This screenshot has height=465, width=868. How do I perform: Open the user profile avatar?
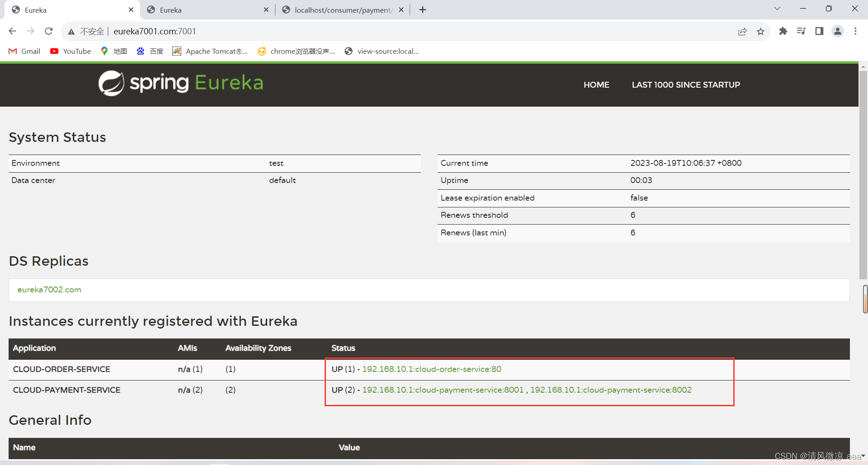[x=838, y=31]
